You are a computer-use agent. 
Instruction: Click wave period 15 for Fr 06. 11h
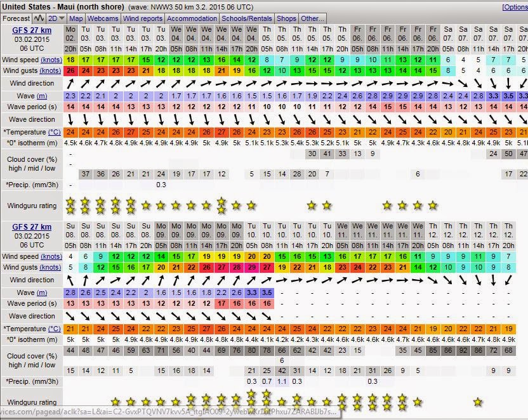point(388,107)
